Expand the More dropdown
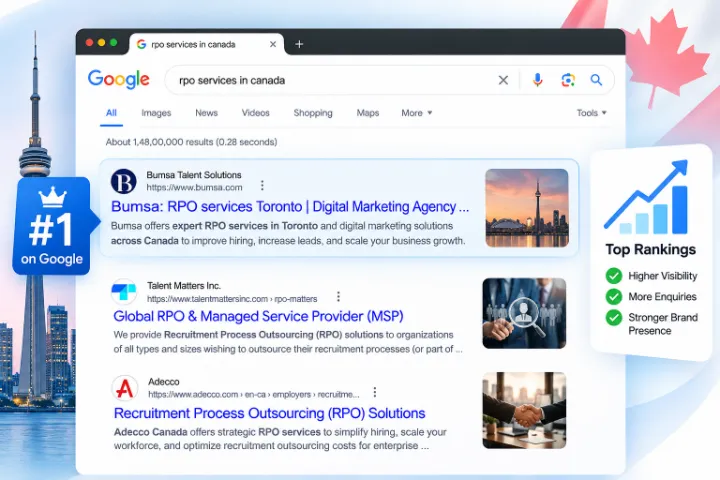720x480 pixels. 416,113
